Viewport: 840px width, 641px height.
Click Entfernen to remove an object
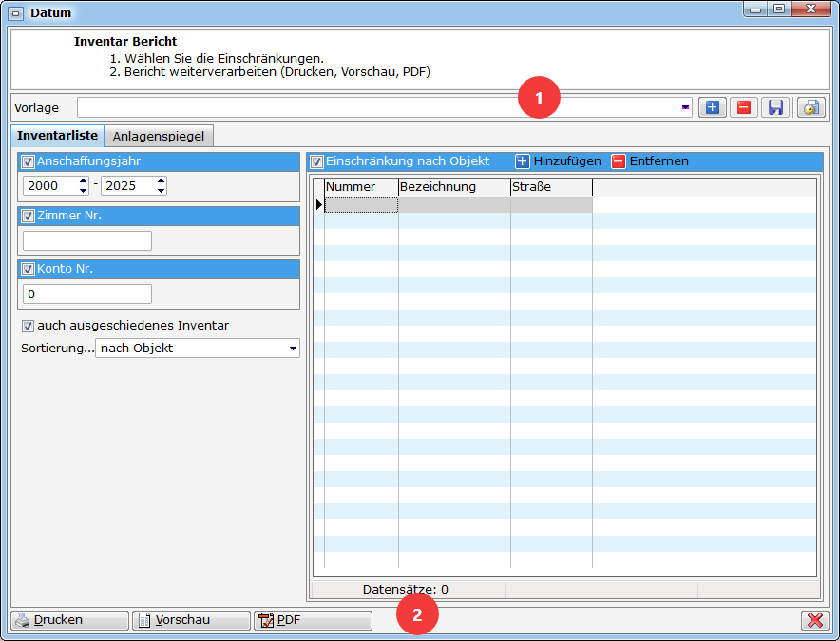[x=650, y=161]
